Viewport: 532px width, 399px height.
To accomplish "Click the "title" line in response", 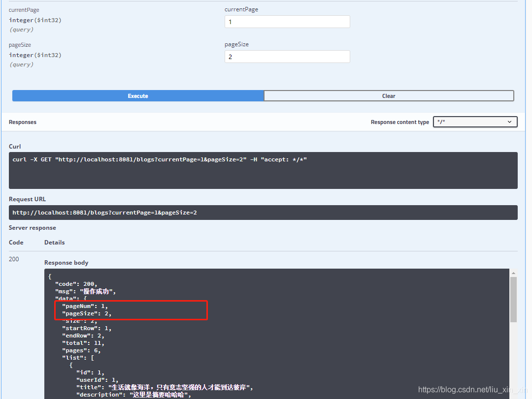I will tap(165, 387).
